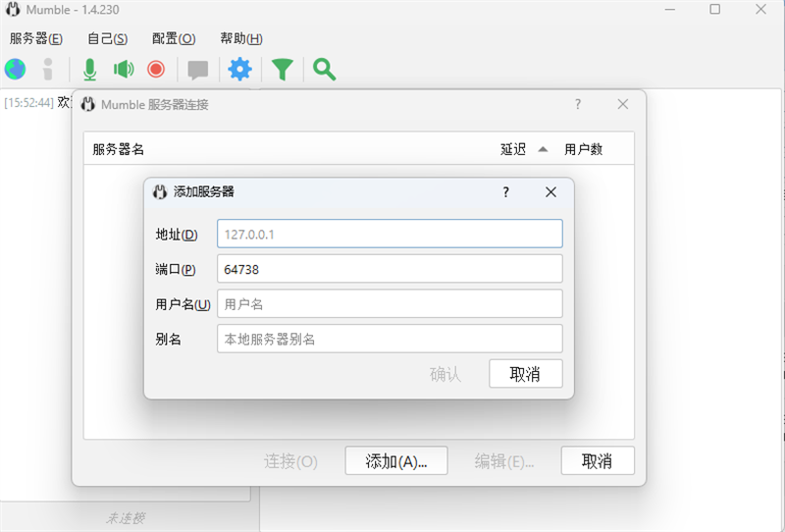Toggle the channel filter funnel icon
785x532 pixels.
point(283,69)
